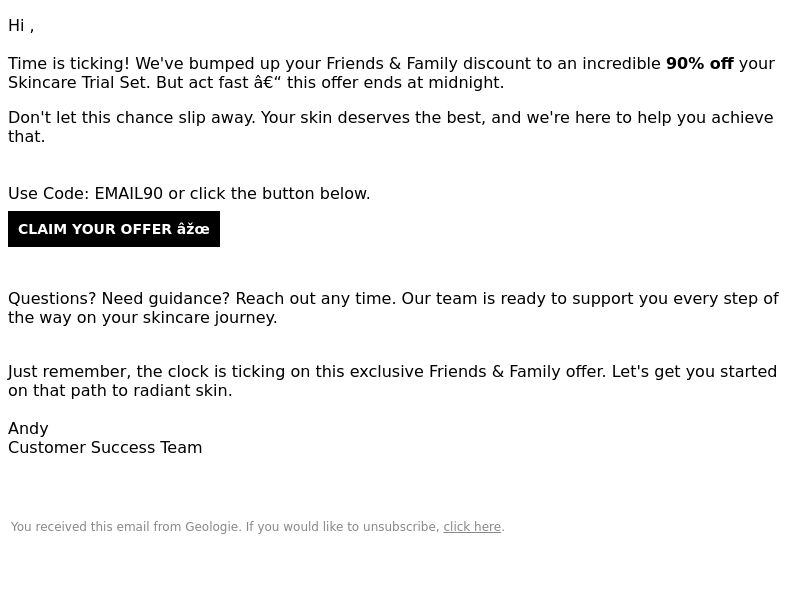
Task: Click the 'Hi ,' greeting line
Action: (21, 26)
